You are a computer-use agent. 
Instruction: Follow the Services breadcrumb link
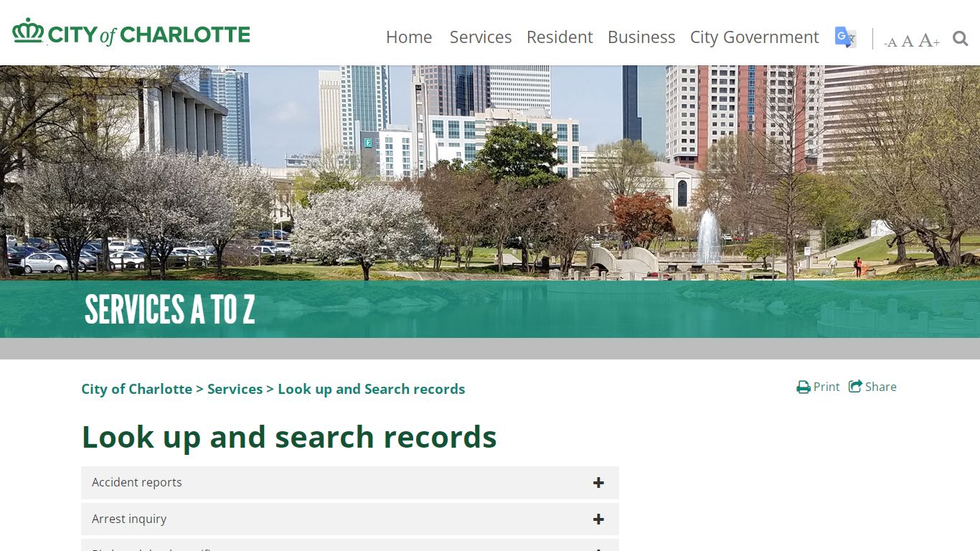[x=235, y=389]
